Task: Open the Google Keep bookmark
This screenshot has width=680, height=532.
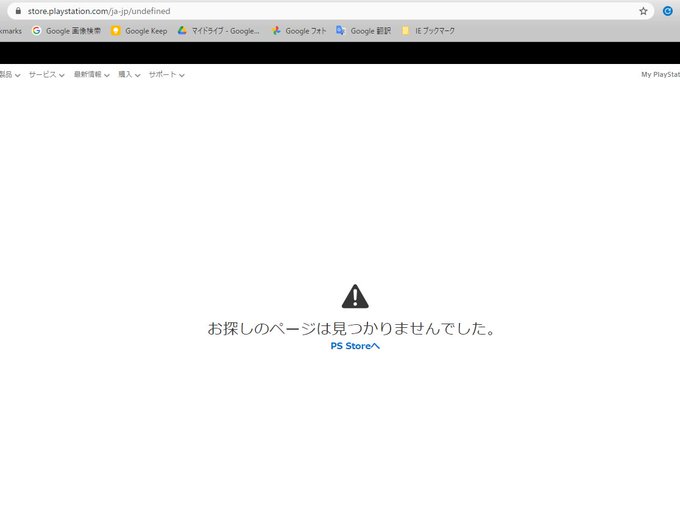Action: [139, 31]
